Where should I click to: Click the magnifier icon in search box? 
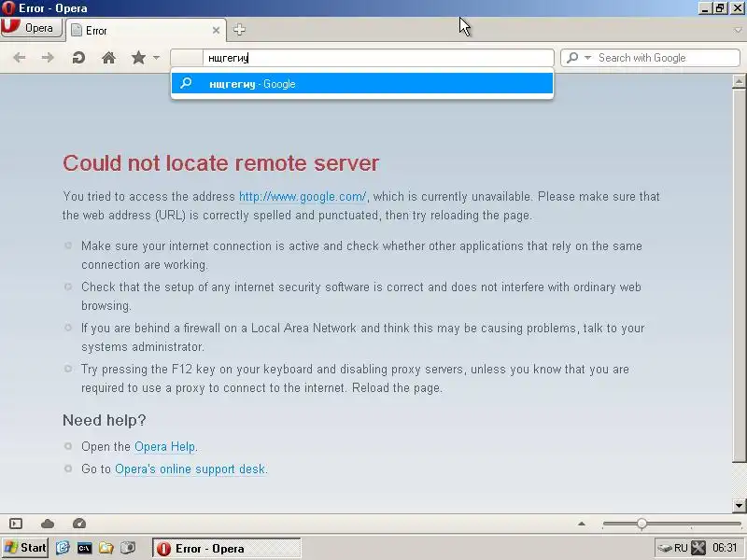tap(572, 58)
